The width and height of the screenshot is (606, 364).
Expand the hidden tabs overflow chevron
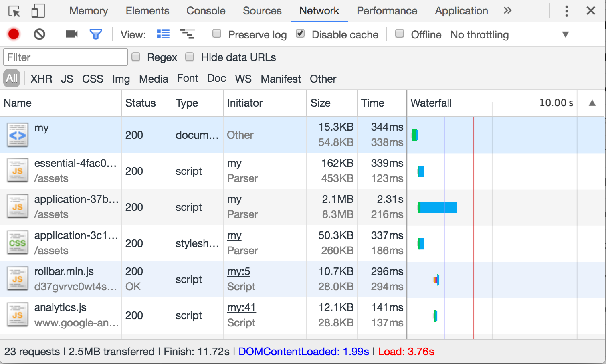coord(507,11)
